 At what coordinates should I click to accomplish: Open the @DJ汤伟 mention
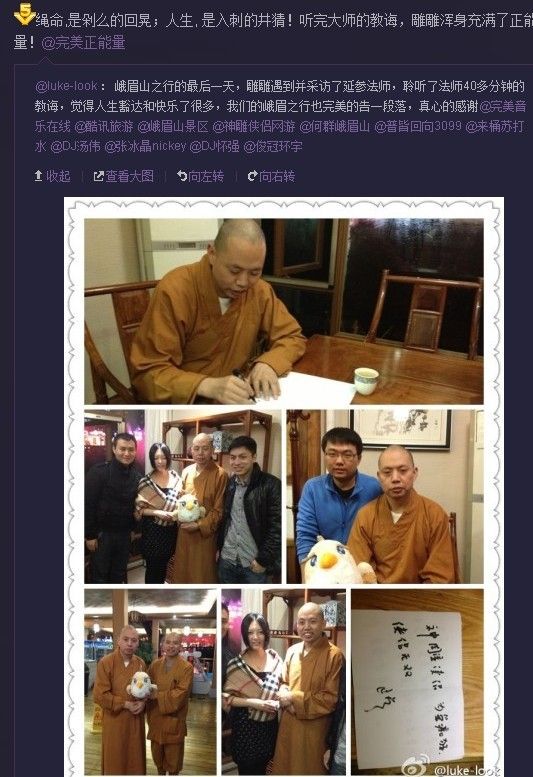tap(75, 146)
